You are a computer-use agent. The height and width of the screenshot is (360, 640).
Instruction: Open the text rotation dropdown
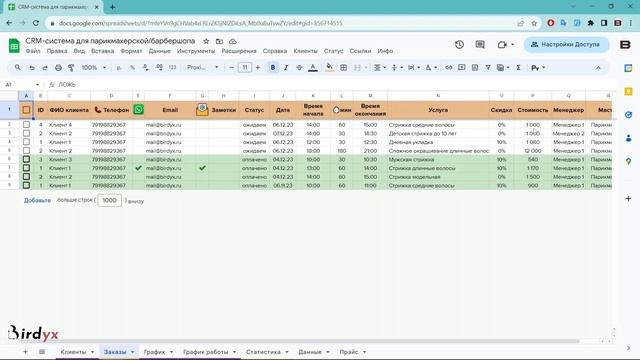(x=431, y=68)
